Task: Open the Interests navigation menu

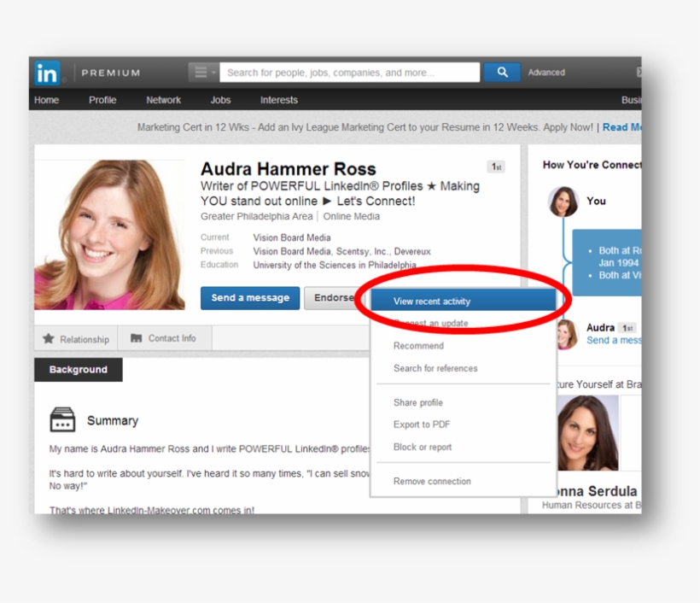Action: (x=279, y=100)
